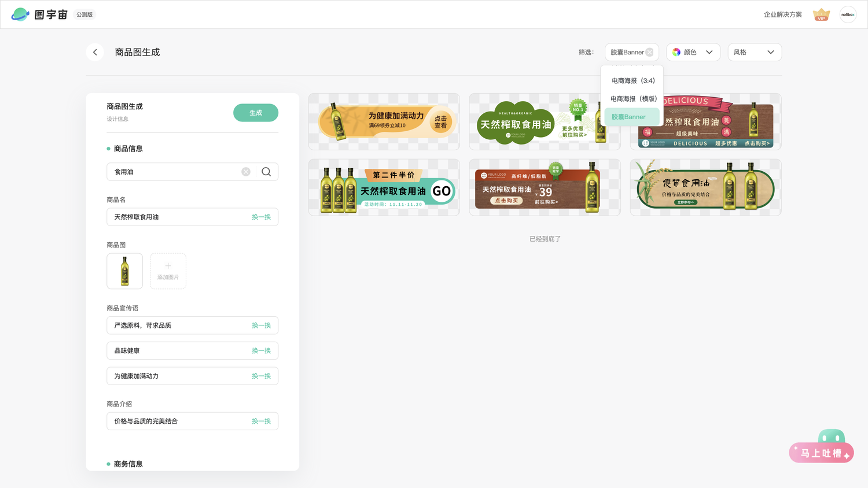868x488 pixels.
Task: Open the 胶囊Banner type dropdown
Action: [x=632, y=52]
